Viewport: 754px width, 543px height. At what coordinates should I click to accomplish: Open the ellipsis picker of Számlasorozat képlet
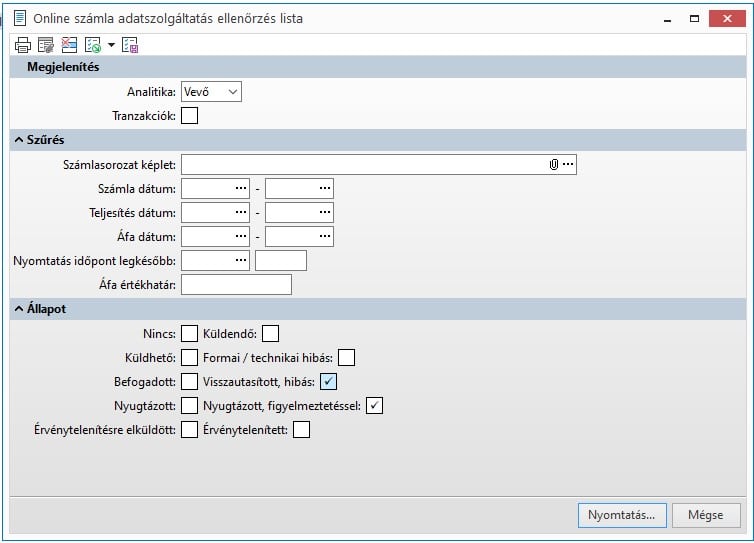(x=568, y=164)
